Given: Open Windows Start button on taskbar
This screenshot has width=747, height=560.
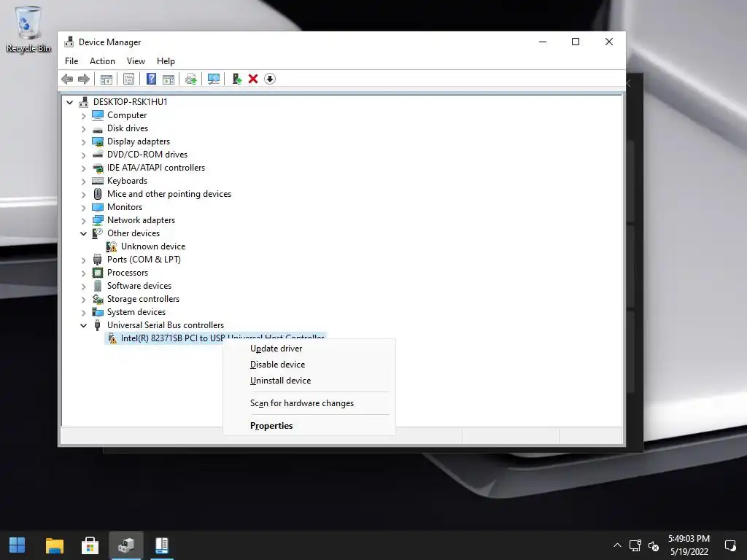Looking at the screenshot, I should 18,545.
